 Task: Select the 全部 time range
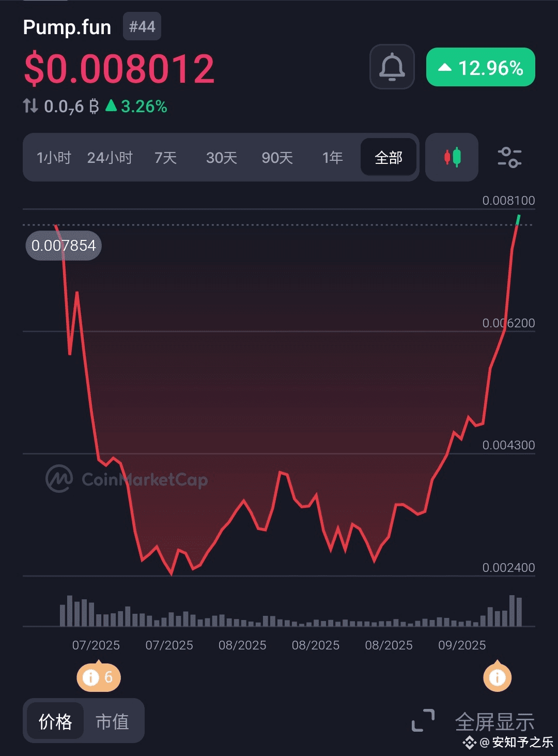tap(389, 157)
